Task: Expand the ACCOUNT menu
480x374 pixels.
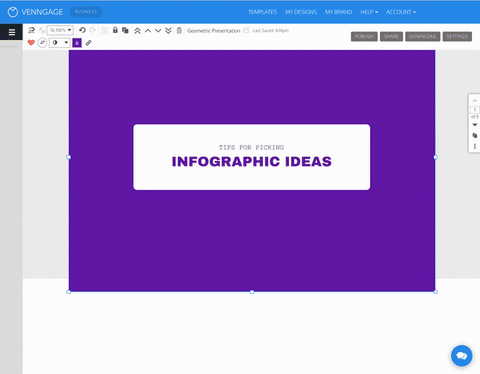Action: point(401,12)
